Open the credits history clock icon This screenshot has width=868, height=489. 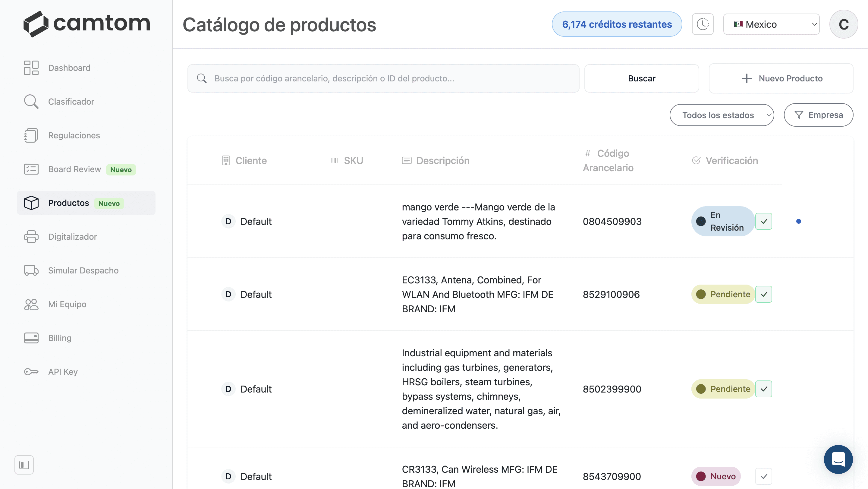point(703,24)
